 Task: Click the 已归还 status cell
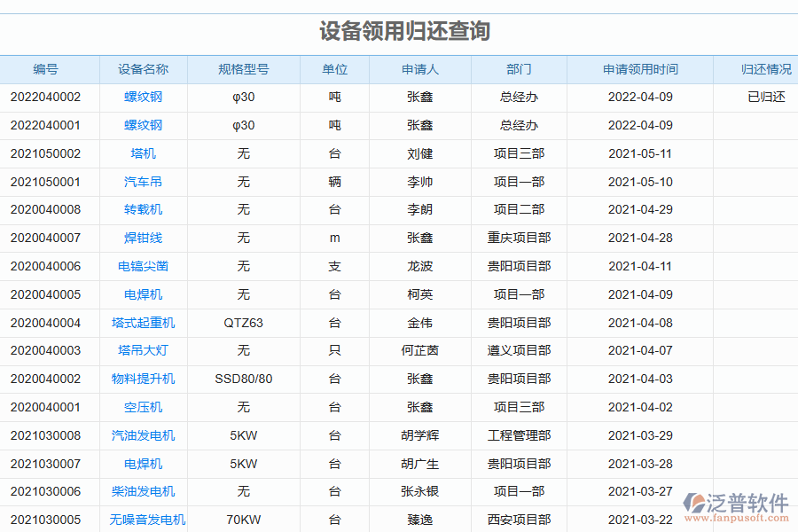click(x=763, y=98)
